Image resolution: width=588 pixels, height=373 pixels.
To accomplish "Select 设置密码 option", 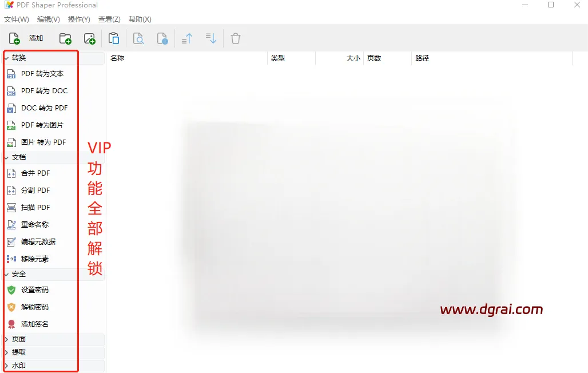I will 35,289.
